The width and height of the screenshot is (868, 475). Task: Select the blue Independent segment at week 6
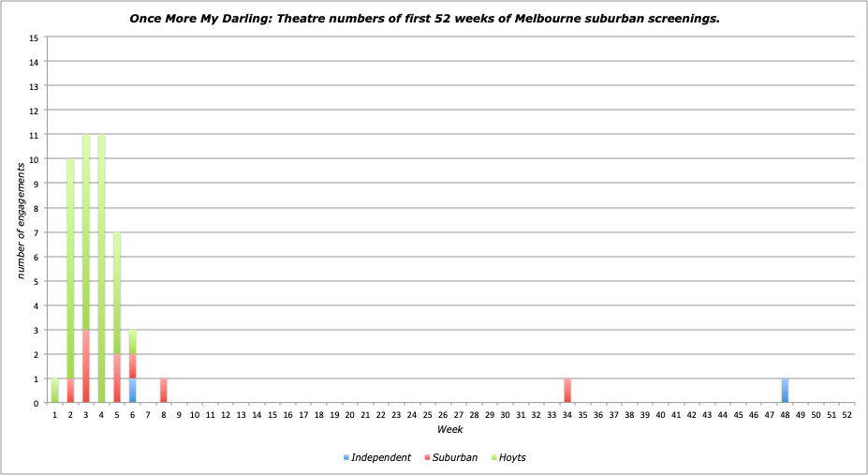click(x=132, y=391)
